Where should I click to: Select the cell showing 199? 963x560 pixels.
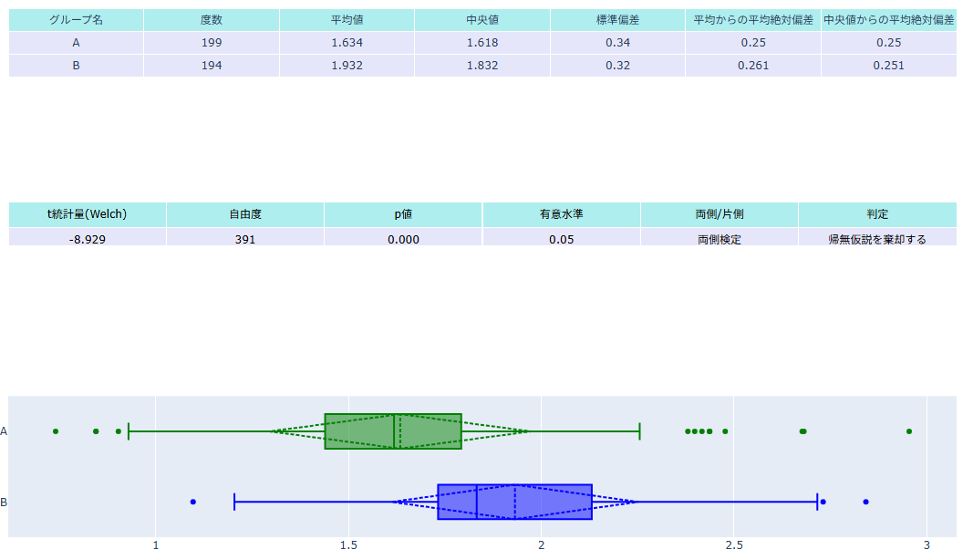tap(212, 43)
